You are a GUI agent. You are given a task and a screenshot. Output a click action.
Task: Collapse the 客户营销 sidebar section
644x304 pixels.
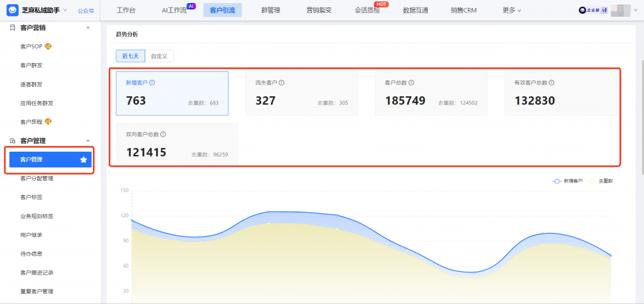pyautogui.click(x=87, y=28)
